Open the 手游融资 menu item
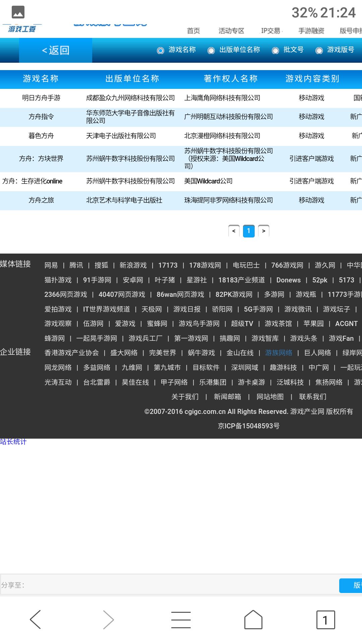 click(x=311, y=31)
